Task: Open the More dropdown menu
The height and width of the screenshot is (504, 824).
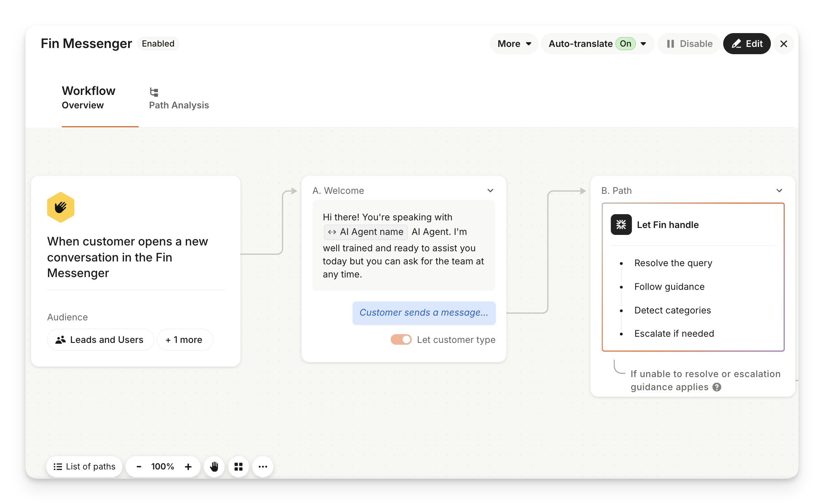Action: pyautogui.click(x=514, y=44)
